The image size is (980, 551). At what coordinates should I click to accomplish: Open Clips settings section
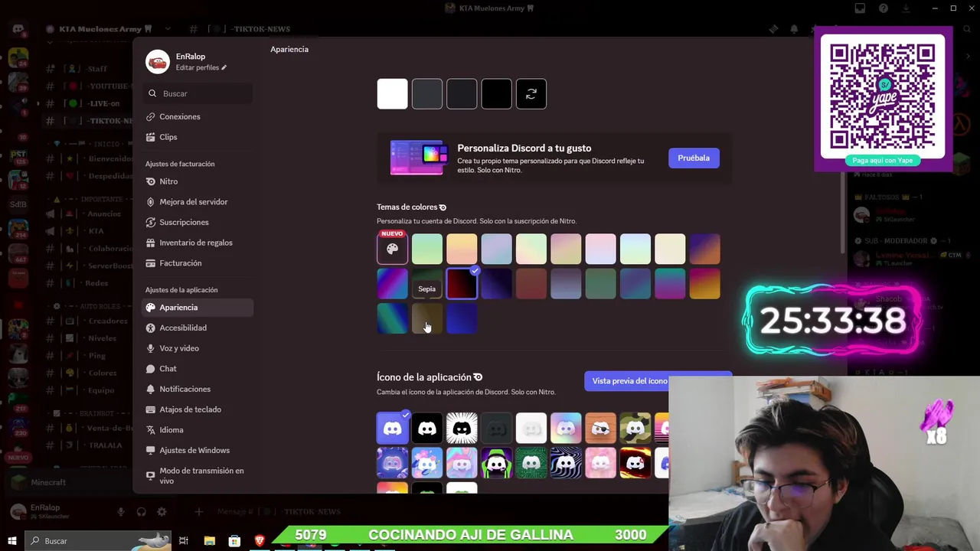198,137
